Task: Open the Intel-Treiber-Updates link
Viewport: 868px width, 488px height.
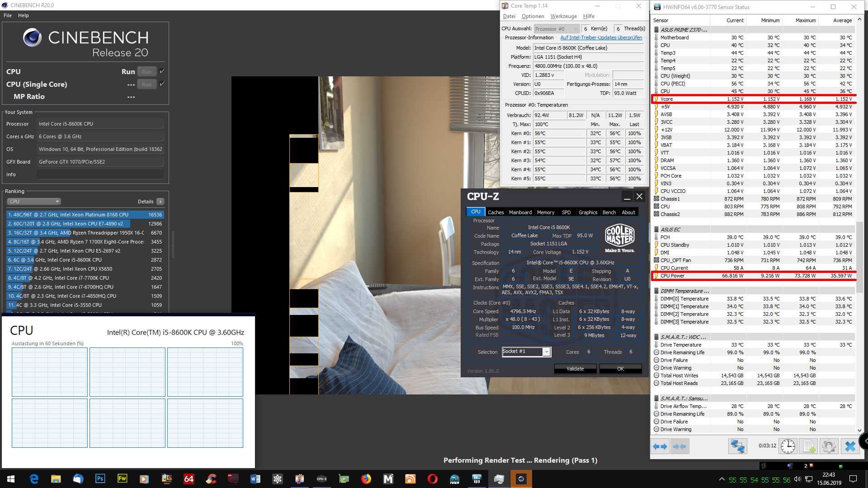Action: coord(601,38)
